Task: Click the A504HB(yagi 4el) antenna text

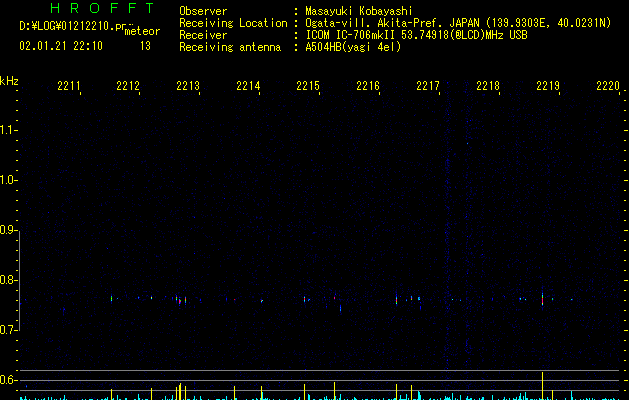Action: coord(353,47)
